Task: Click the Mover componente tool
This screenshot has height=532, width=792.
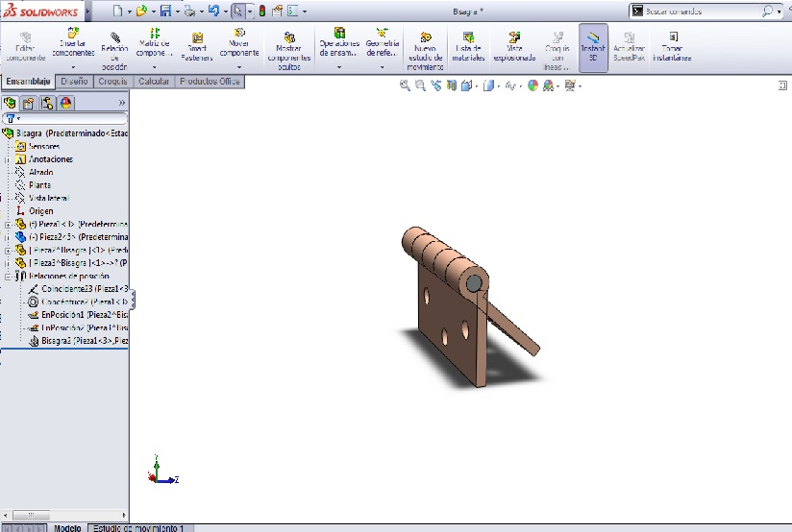Action: click(238, 46)
